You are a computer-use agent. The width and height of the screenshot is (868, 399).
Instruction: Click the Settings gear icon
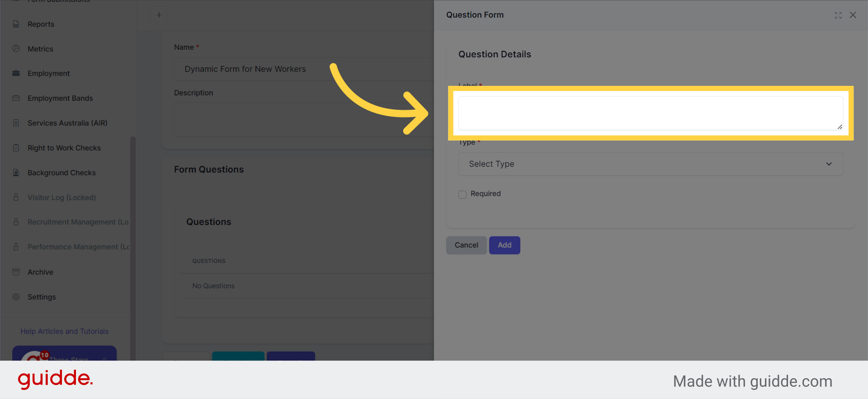[16, 297]
